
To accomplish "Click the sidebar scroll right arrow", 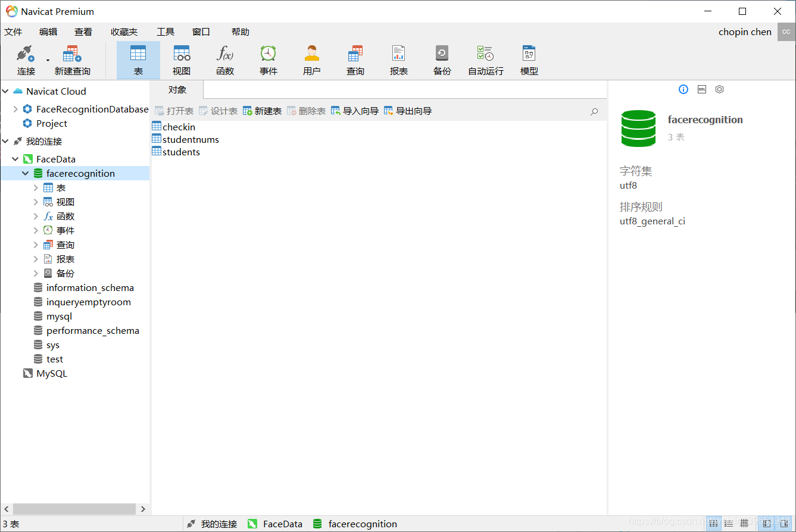I will [143, 509].
